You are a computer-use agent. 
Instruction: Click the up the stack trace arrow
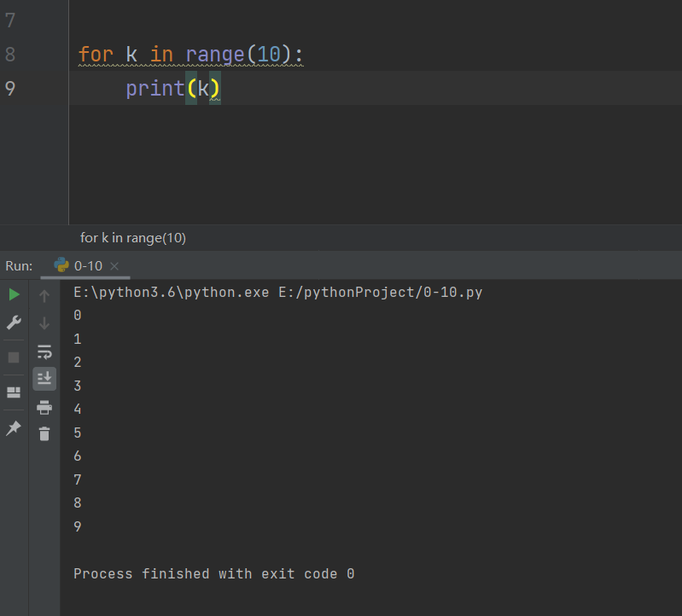click(x=44, y=296)
